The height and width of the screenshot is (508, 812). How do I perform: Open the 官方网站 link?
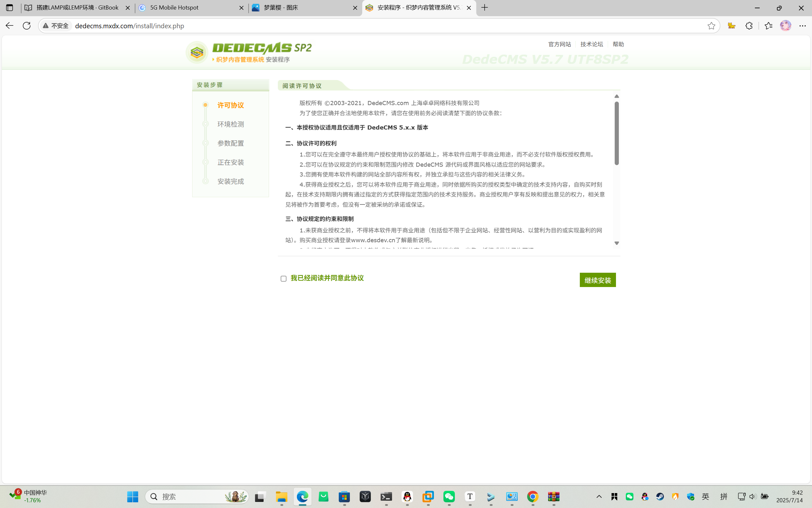click(x=559, y=44)
